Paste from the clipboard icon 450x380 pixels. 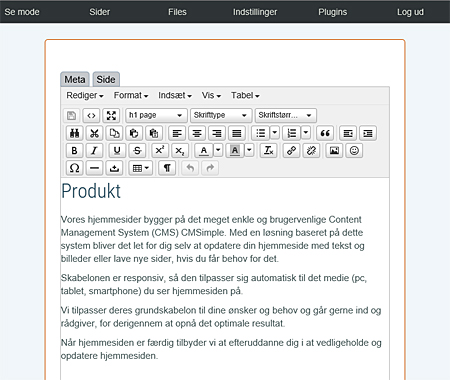(134, 133)
